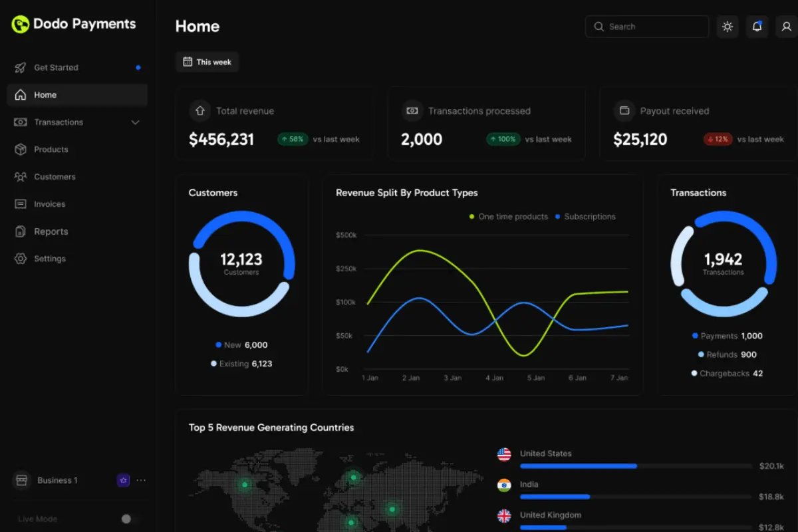The image size is (798, 532).
Task: Click the 100% transactions change badge
Action: (503, 139)
